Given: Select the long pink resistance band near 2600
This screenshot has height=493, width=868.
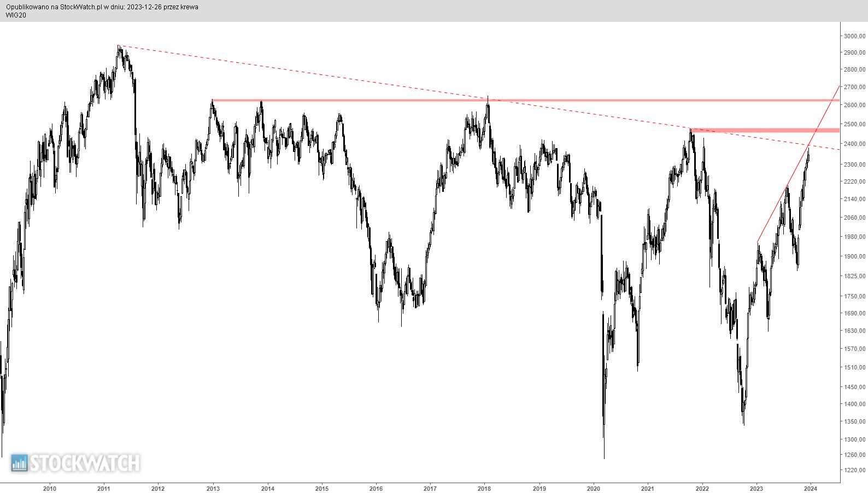Looking at the screenshot, I should [x=525, y=100].
